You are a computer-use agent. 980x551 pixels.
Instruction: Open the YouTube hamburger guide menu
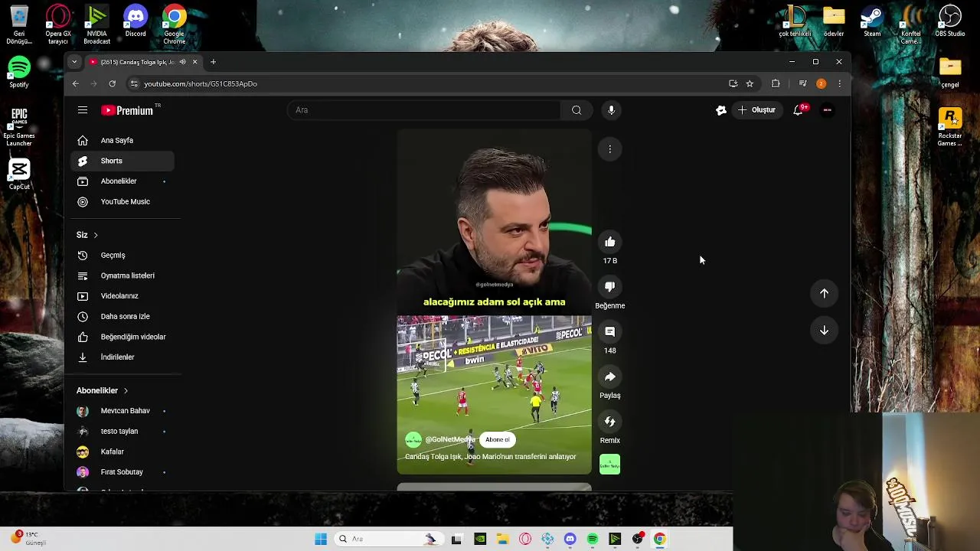[82, 110]
